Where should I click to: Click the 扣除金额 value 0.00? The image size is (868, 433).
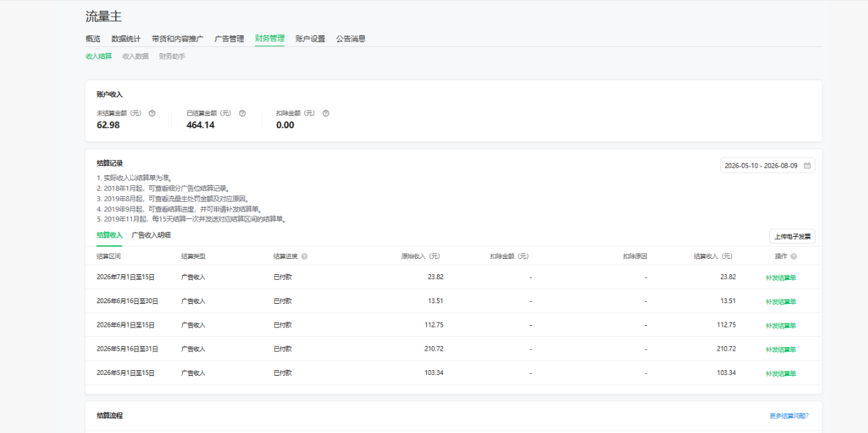pos(285,125)
